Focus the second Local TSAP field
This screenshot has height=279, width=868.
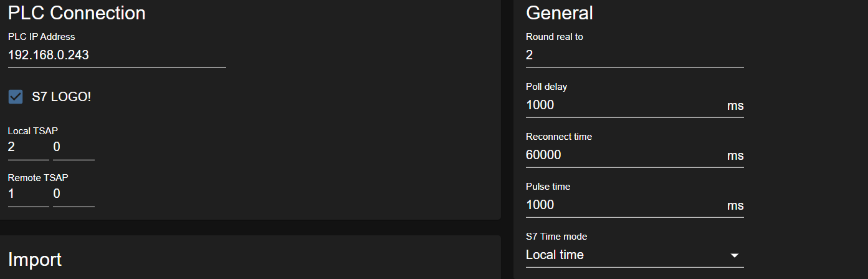pyautogui.click(x=74, y=147)
